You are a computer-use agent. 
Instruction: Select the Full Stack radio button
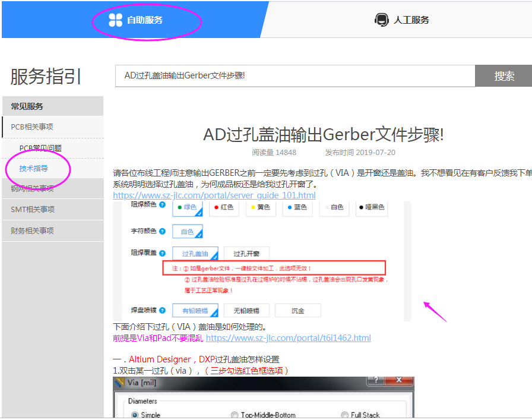[x=345, y=415]
